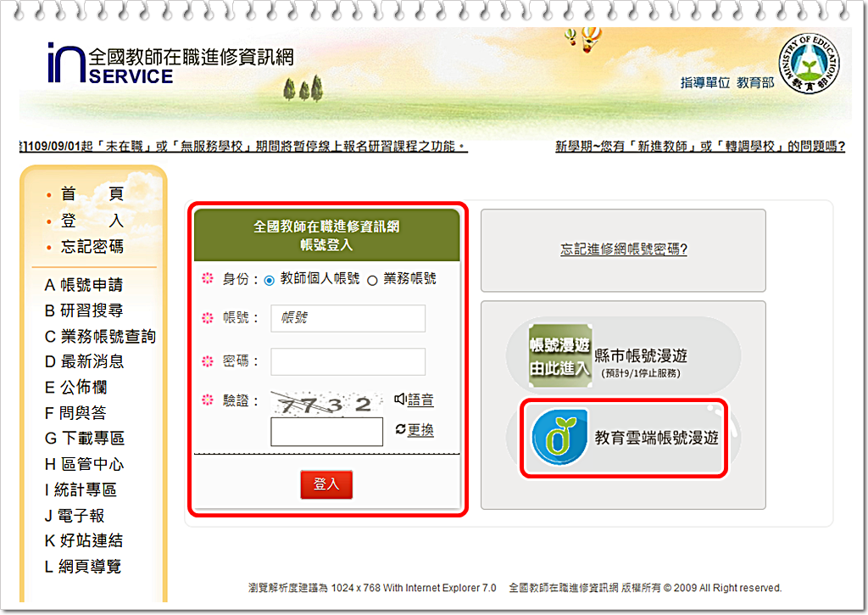868x615 pixels.
Task: Open K 好站連結 menu item
Action: 84,540
